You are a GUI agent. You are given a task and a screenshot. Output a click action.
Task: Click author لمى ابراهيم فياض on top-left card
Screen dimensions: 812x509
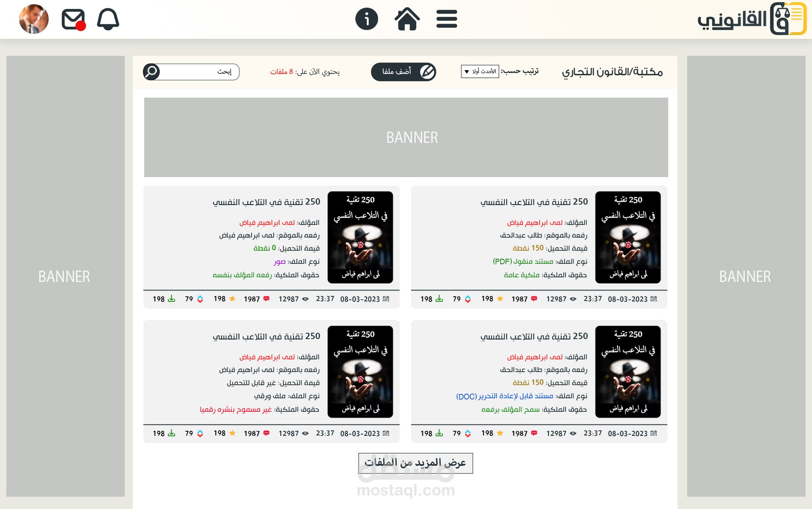(267, 223)
